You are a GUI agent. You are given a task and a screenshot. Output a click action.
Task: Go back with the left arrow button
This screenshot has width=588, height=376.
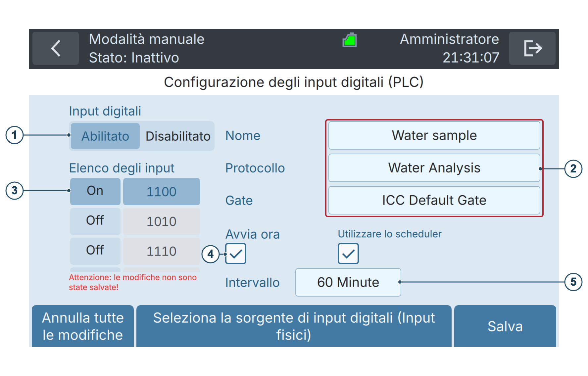[56, 48]
